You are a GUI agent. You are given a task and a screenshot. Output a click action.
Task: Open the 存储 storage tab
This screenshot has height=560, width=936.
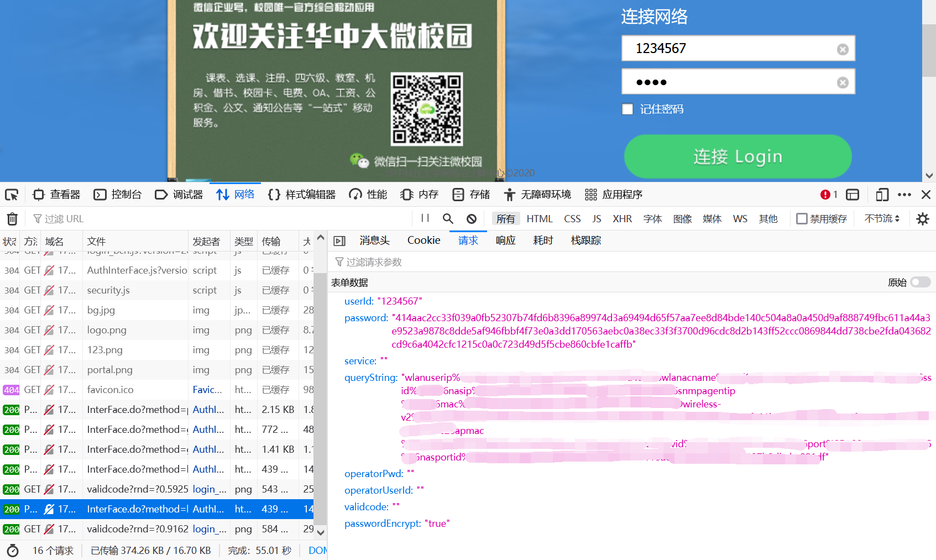coord(471,195)
